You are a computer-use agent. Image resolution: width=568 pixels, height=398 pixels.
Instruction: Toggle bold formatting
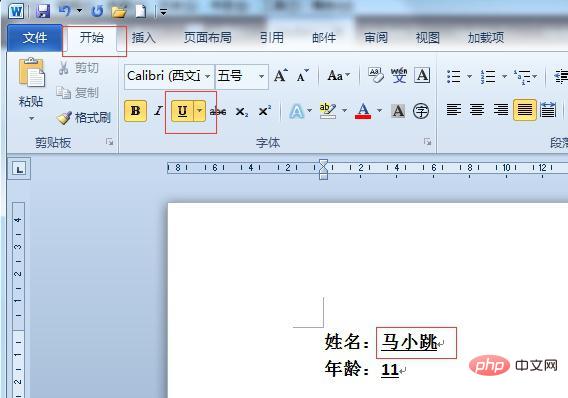click(x=135, y=111)
